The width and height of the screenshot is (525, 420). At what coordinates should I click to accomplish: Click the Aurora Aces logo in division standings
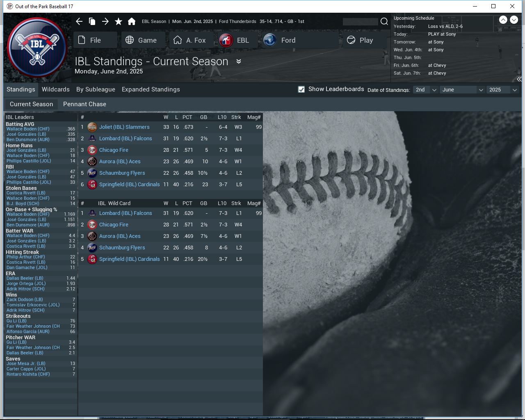[x=92, y=162]
